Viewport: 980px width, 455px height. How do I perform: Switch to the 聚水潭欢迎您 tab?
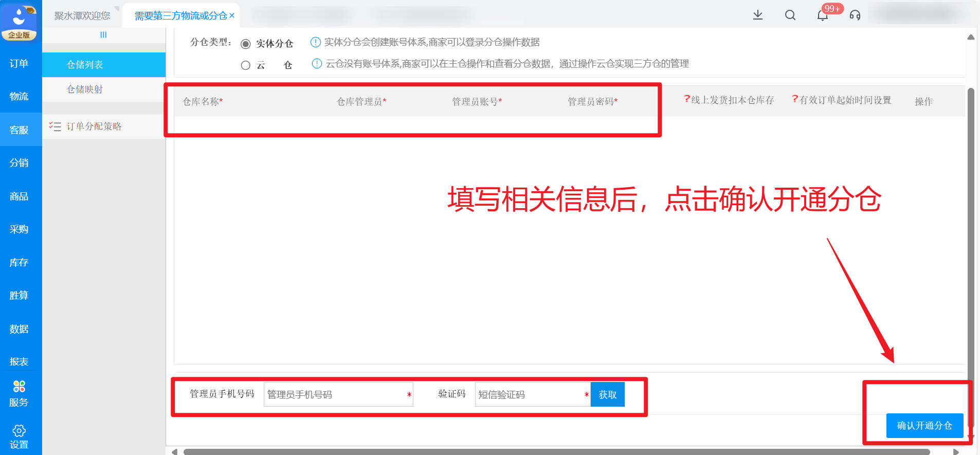point(82,15)
